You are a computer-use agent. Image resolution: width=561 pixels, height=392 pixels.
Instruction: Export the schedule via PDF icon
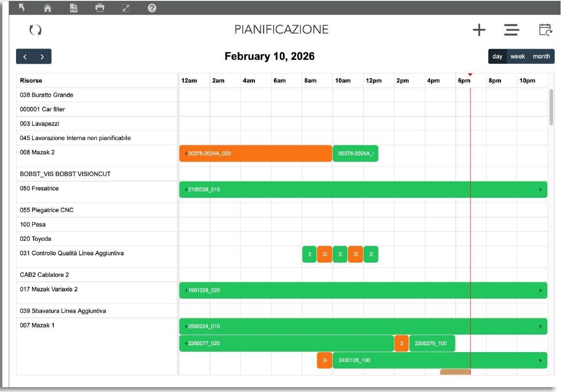tap(73, 8)
